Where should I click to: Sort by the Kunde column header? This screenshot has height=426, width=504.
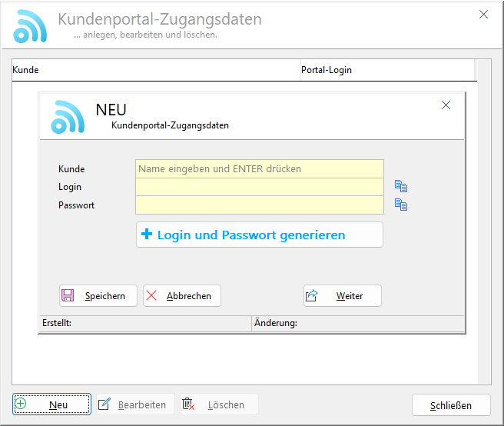(154, 70)
